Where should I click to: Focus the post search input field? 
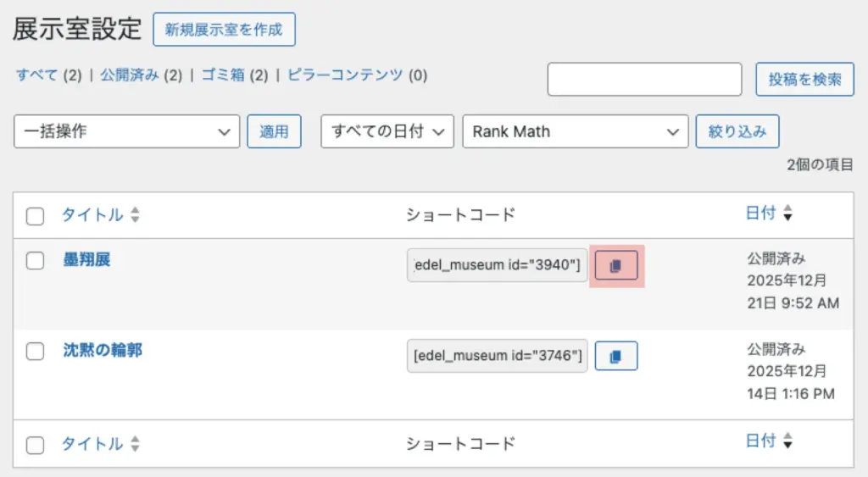(644, 80)
